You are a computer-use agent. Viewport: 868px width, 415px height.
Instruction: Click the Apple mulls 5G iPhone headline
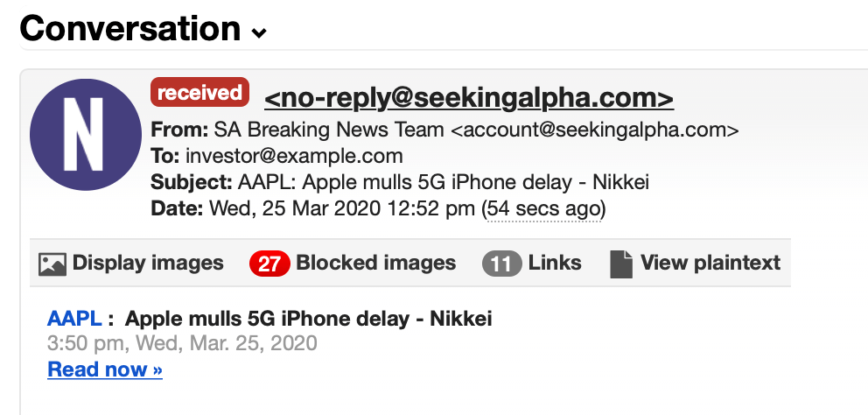(308, 319)
